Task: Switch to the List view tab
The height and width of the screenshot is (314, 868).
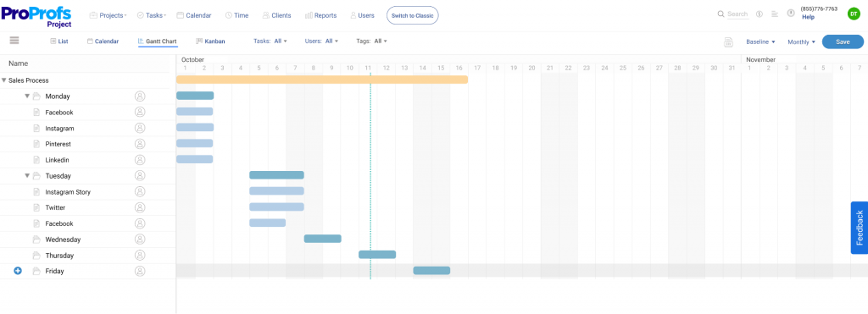Action: pos(59,41)
